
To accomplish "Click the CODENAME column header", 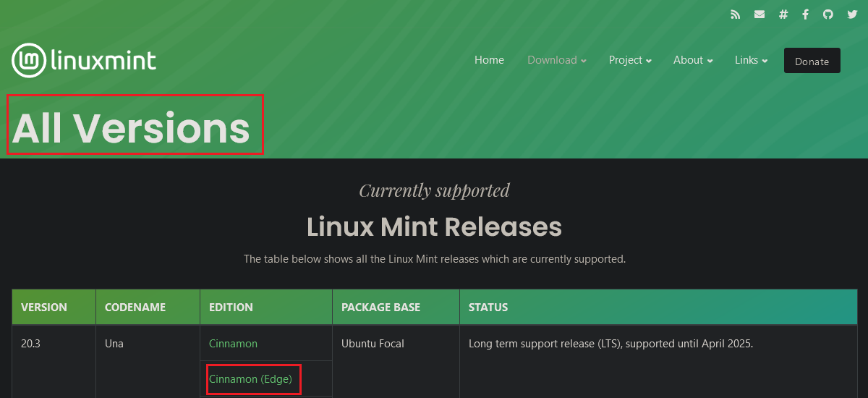I will tap(148, 308).
